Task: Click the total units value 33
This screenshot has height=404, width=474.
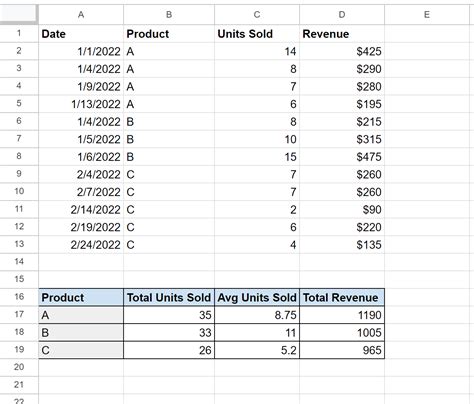Action: tap(169, 333)
